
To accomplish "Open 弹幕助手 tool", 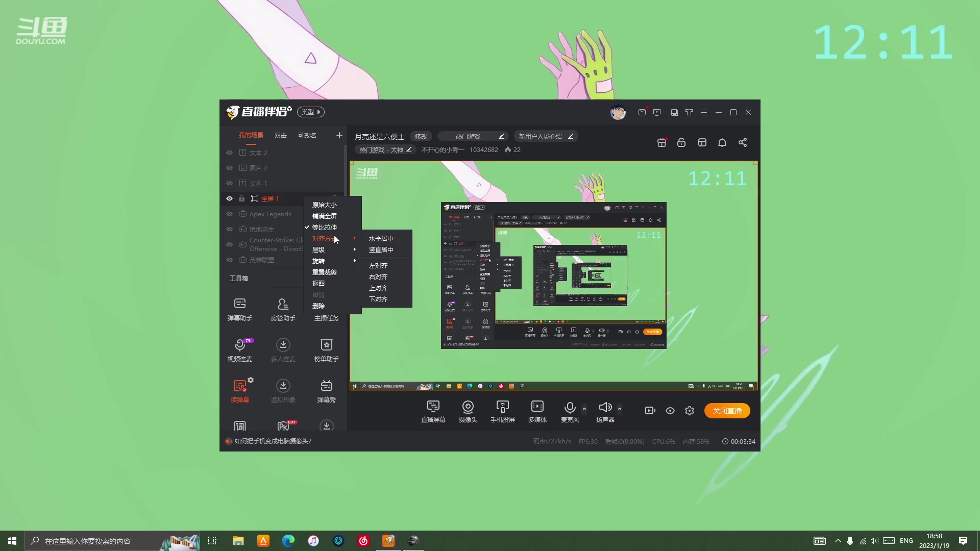I will 239,309.
